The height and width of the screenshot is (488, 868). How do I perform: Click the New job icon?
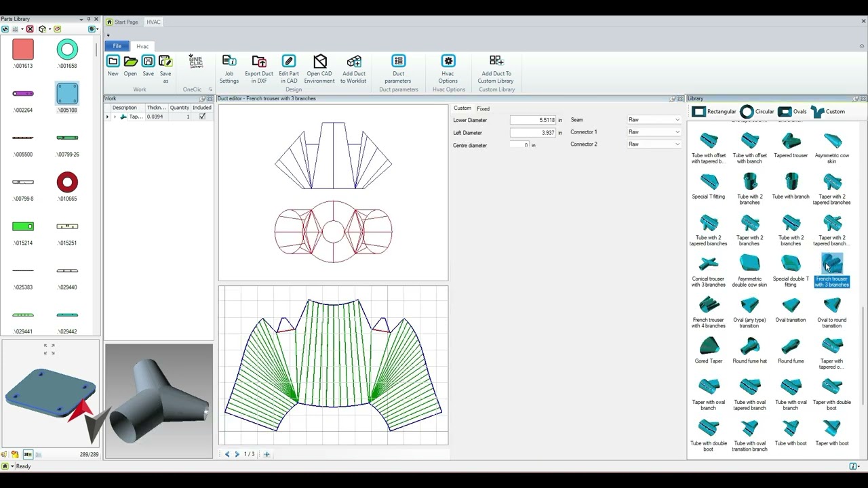pyautogui.click(x=113, y=62)
